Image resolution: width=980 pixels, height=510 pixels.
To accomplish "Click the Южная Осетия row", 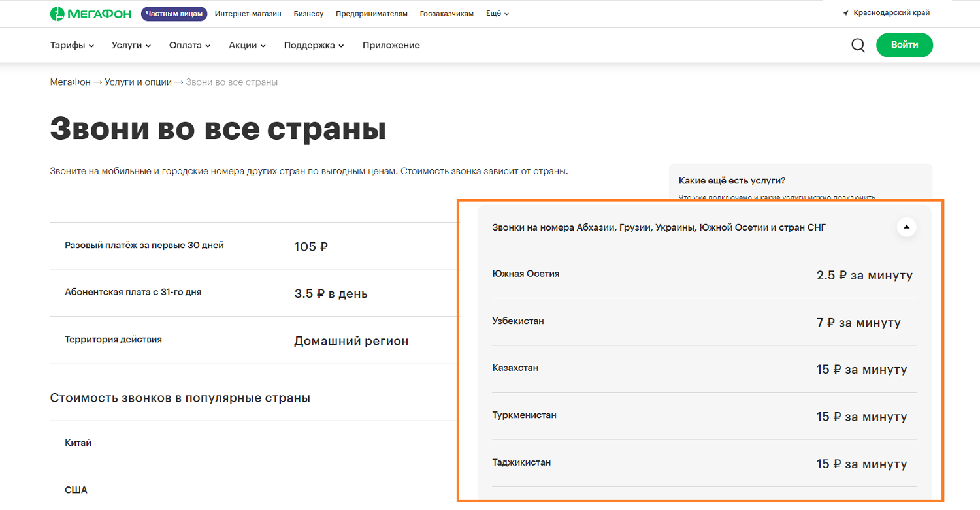I will (x=704, y=274).
